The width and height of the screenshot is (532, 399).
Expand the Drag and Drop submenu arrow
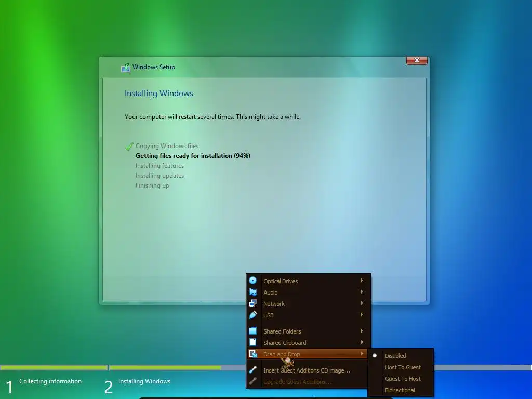coord(362,354)
